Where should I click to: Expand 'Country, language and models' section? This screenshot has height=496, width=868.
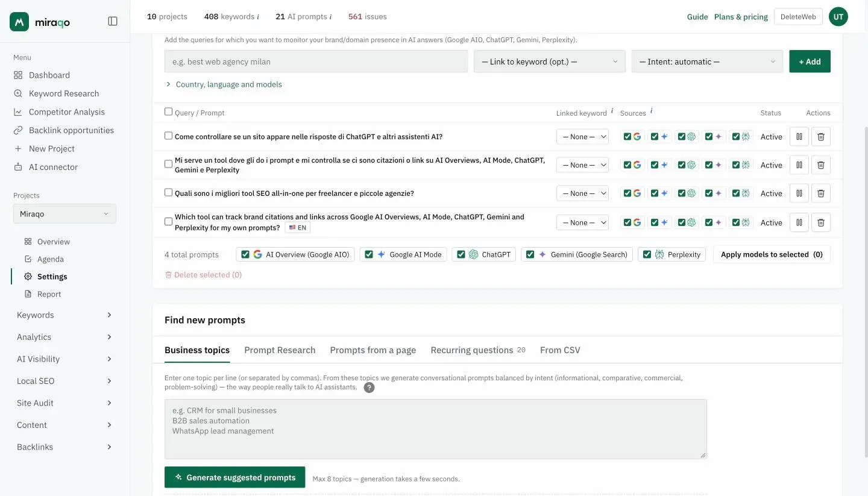224,84
